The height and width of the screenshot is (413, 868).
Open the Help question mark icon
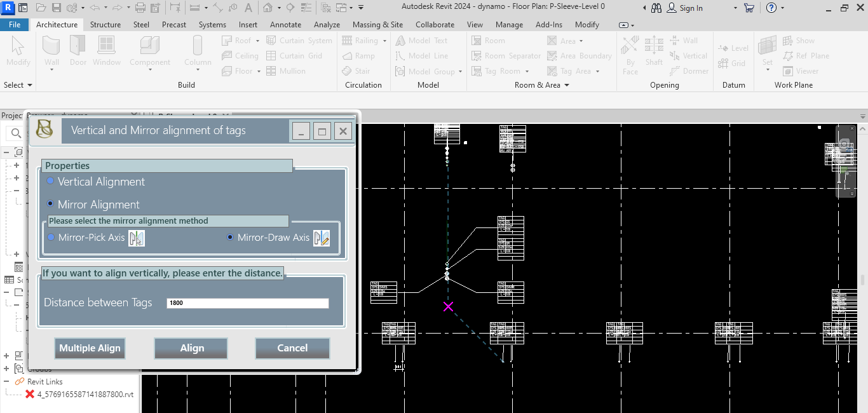[x=771, y=8]
